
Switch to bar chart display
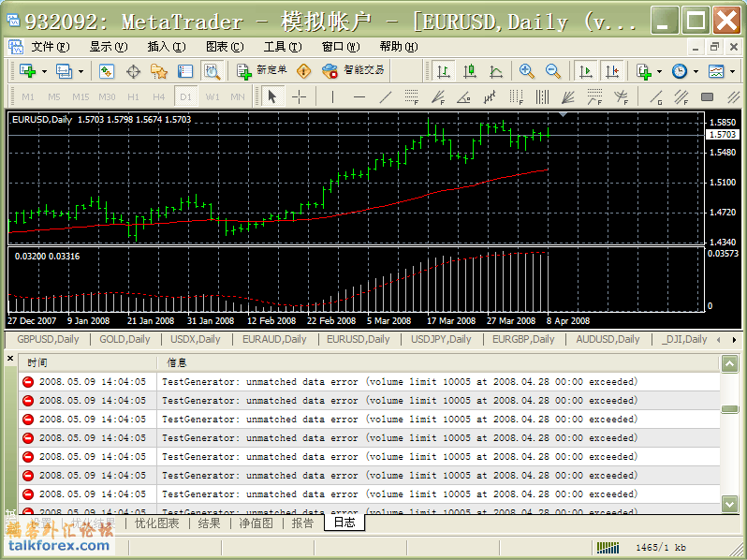pos(444,71)
